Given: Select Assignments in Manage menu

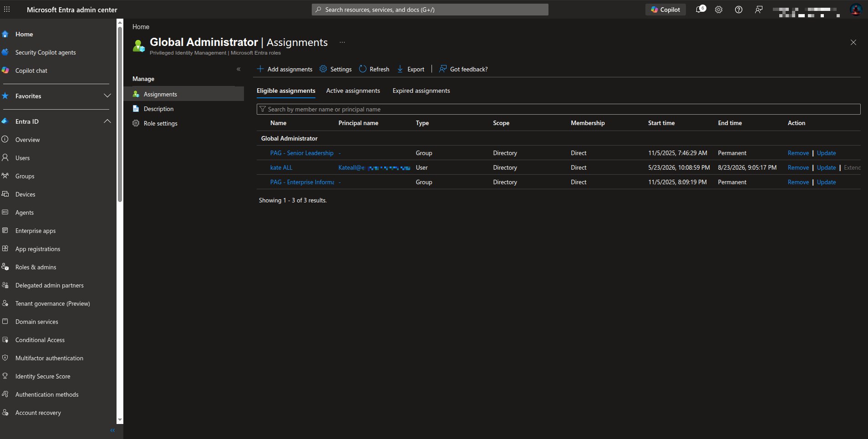Looking at the screenshot, I should (x=184, y=94).
